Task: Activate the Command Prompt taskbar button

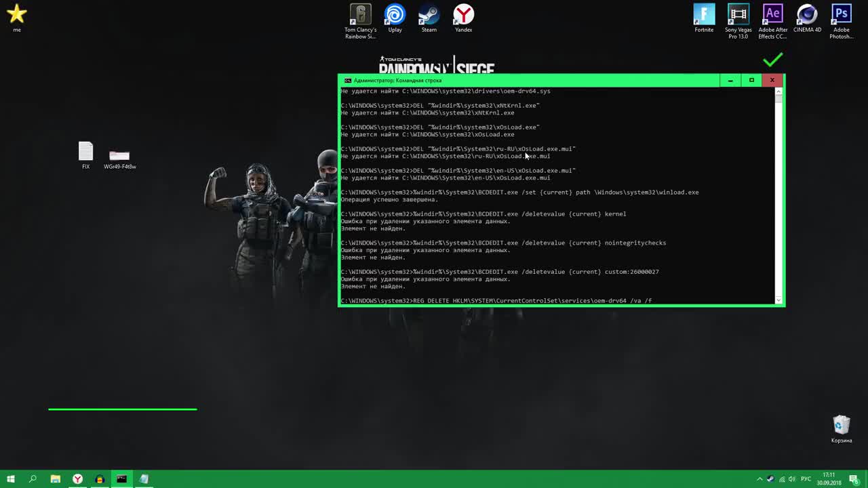Action: click(x=121, y=479)
